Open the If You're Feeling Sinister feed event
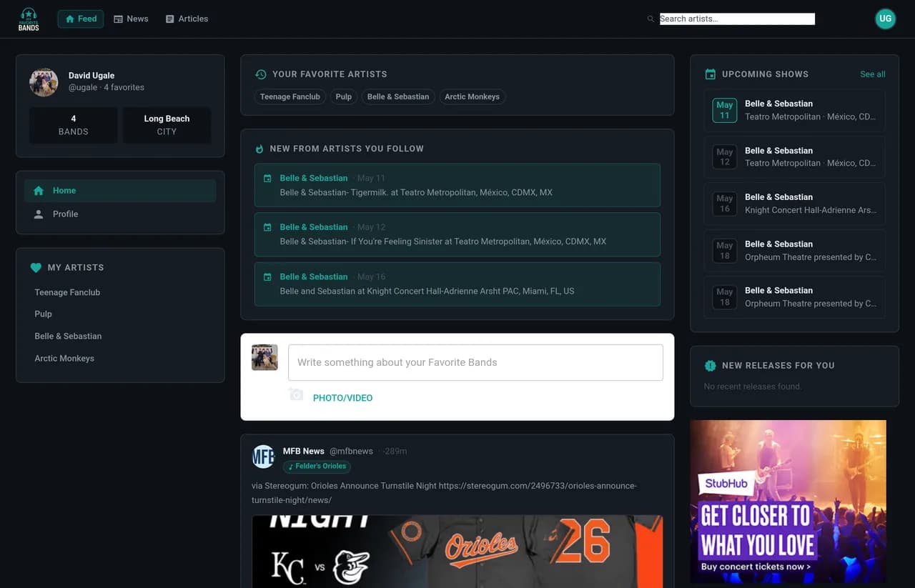 coord(457,234)
